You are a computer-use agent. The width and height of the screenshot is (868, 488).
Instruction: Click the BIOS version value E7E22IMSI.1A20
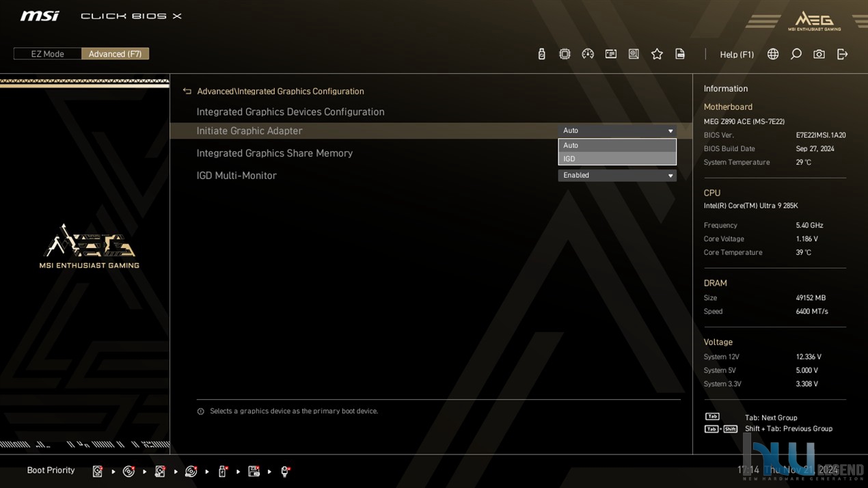pyautogui.click(x=821, y=135)
